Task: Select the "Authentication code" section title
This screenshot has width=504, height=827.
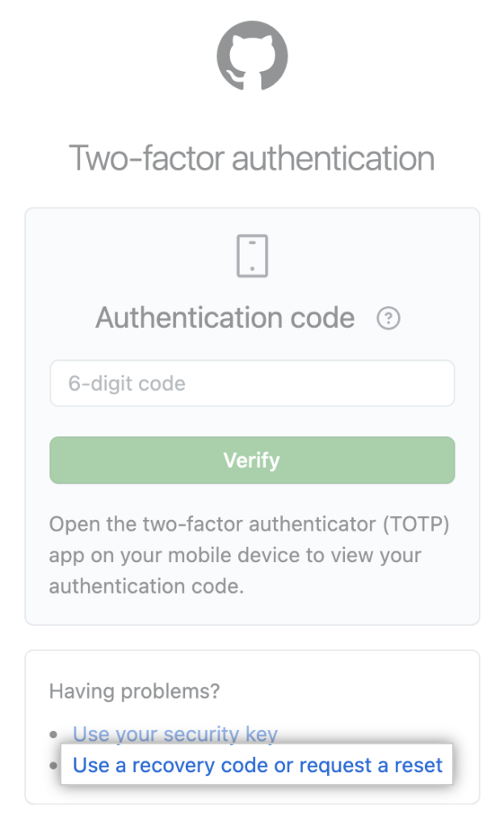Action: point(225,318)
